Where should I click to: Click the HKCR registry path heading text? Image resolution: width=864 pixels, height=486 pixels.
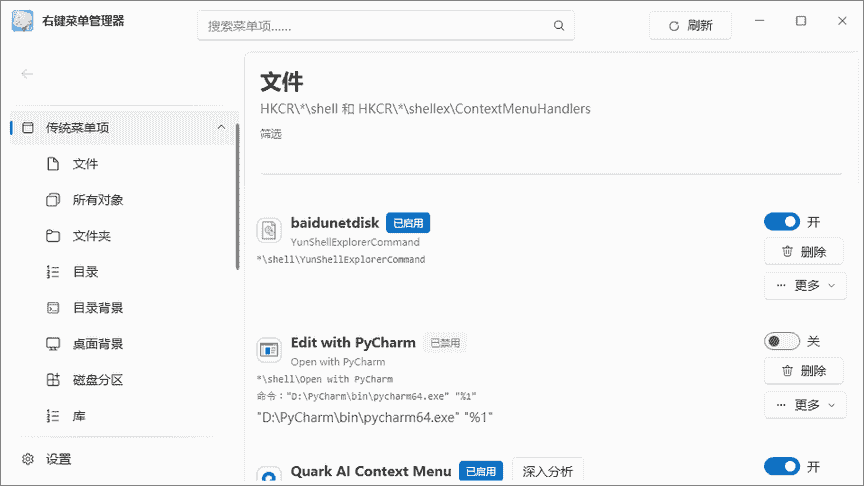click(x=425, y=109)
